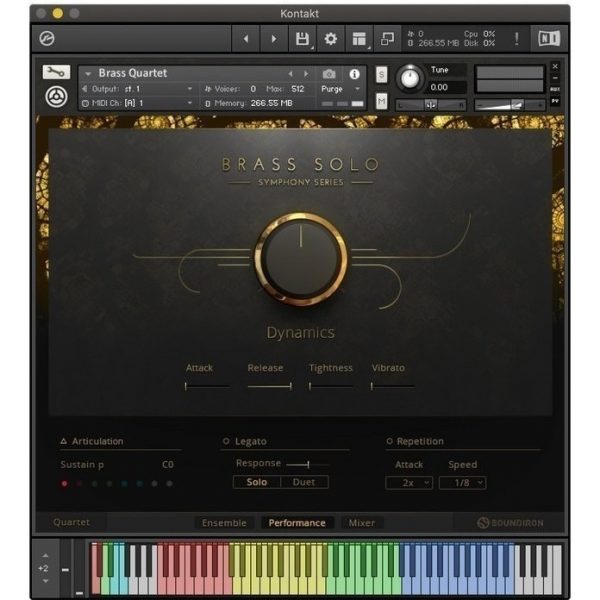The image size is (600, 600).
Task: Solo the instrument with the S button
Action: 382,74
